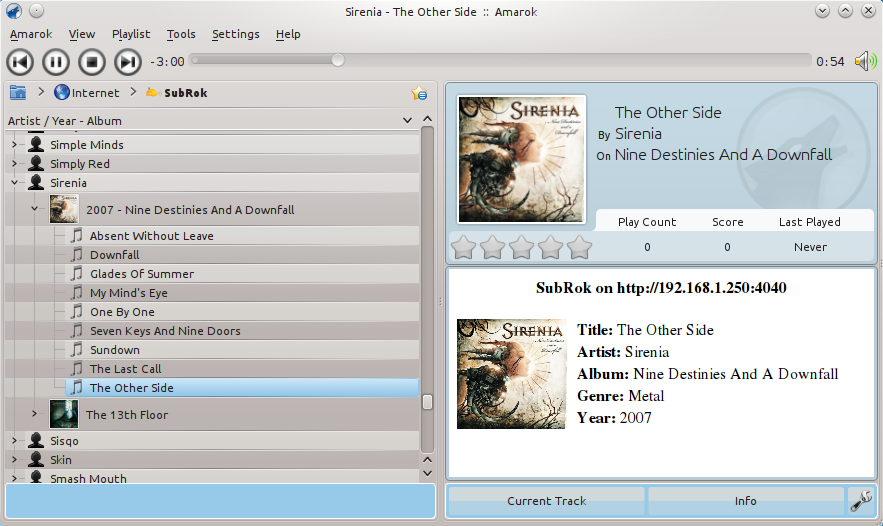This screenshot has height=526, width=883.
Task: Open the Tools menu
Action: coord(181,34)
